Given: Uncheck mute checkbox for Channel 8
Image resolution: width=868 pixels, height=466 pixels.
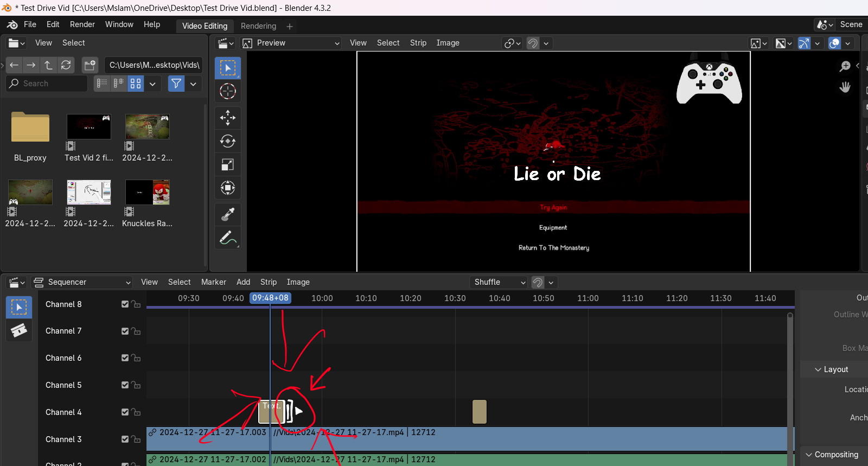Looking at the screenshot, I should (125, 304).
